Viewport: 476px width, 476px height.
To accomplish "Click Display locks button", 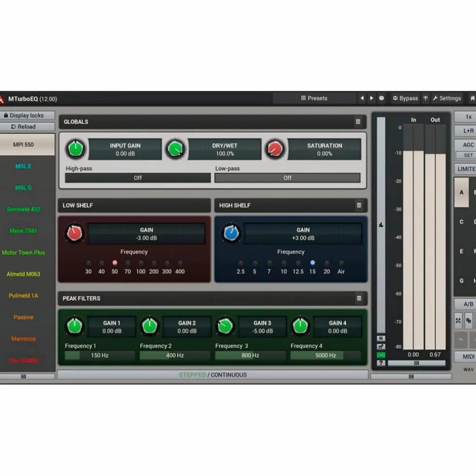I will point(24,115).
